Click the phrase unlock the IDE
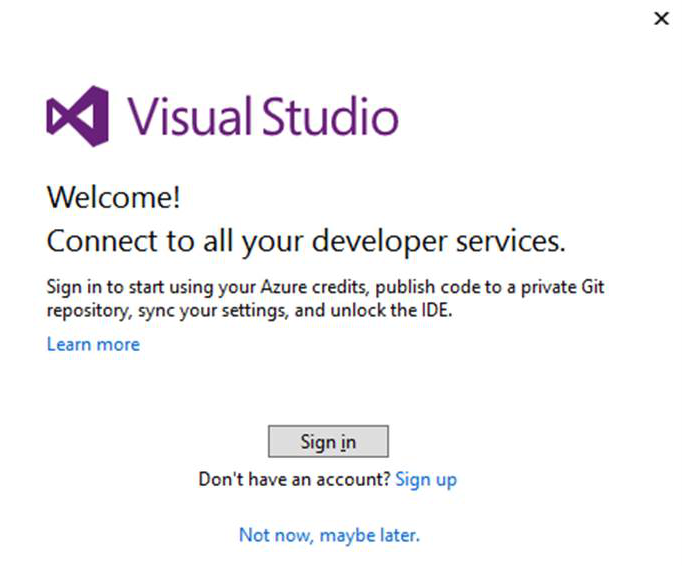This screenshot has width=683, height=566. click(x=391, y=310)
